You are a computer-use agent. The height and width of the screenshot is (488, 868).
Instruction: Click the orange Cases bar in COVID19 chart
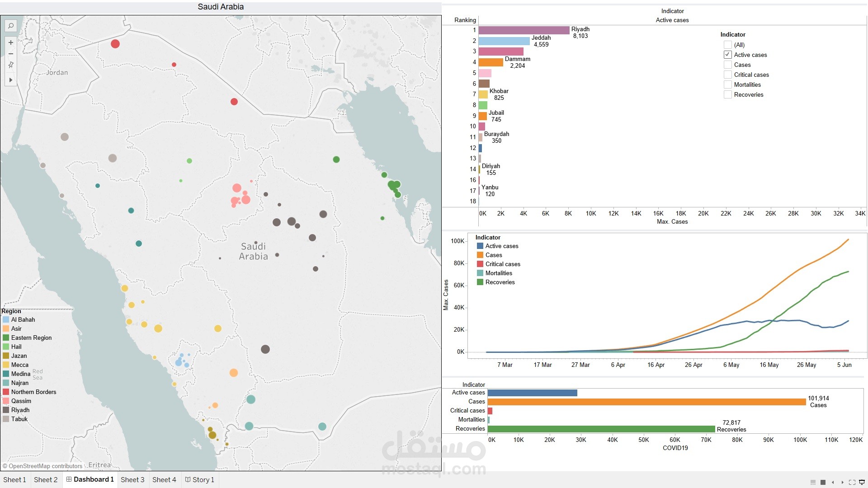[646, 402]
